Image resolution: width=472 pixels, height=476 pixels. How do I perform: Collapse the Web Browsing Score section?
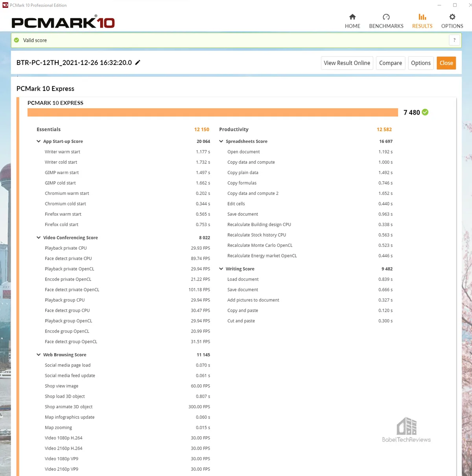coord(39,355)
